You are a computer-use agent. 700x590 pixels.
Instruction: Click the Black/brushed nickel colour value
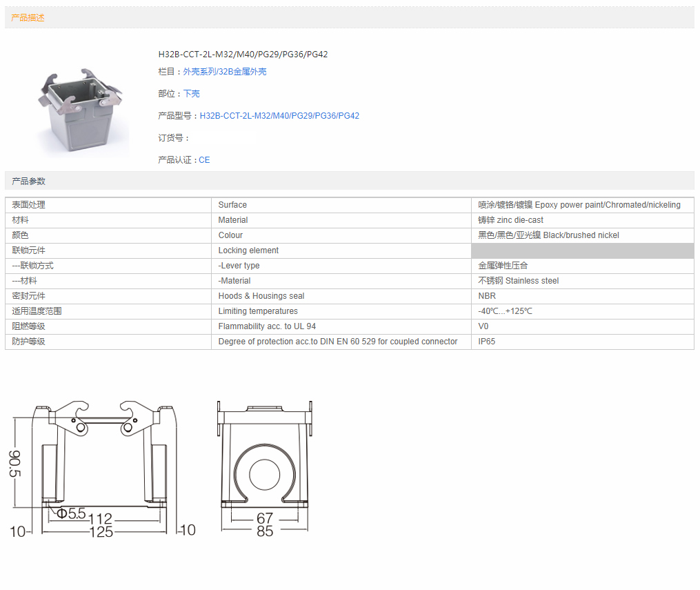548,235
